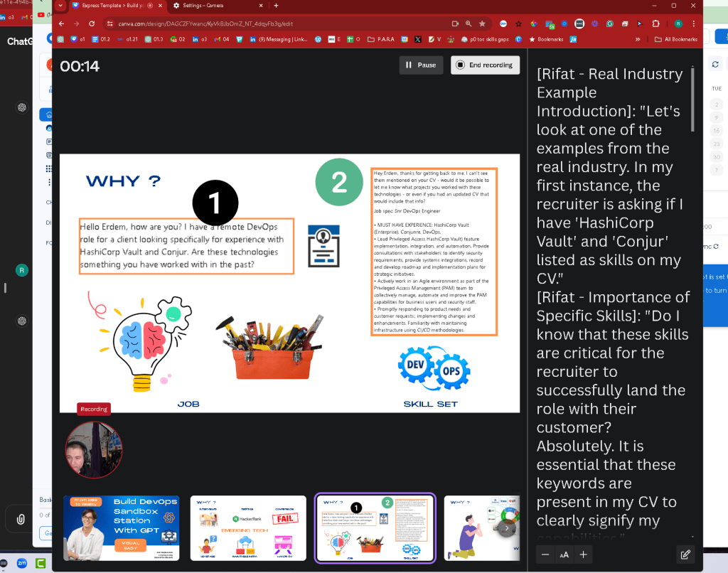Open the WordPress bookmark icon
This screenshot has height=573, width=728.
318,40
